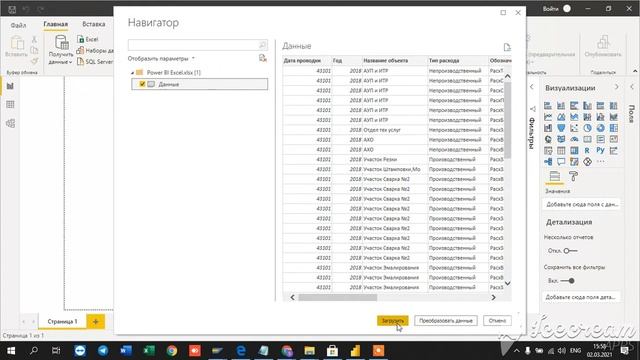Select the Q&A speech bubble visual
The width and height of the screenshot is (640, 360).
tap(561, 162)
